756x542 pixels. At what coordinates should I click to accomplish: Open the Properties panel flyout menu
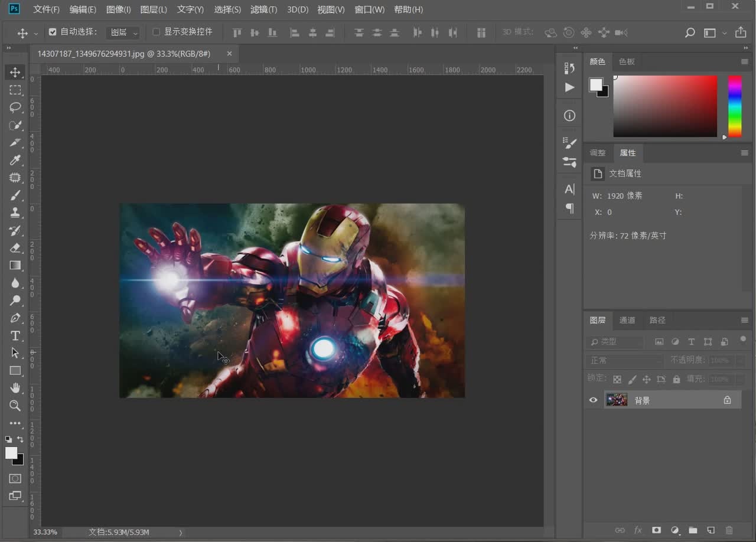744,153
